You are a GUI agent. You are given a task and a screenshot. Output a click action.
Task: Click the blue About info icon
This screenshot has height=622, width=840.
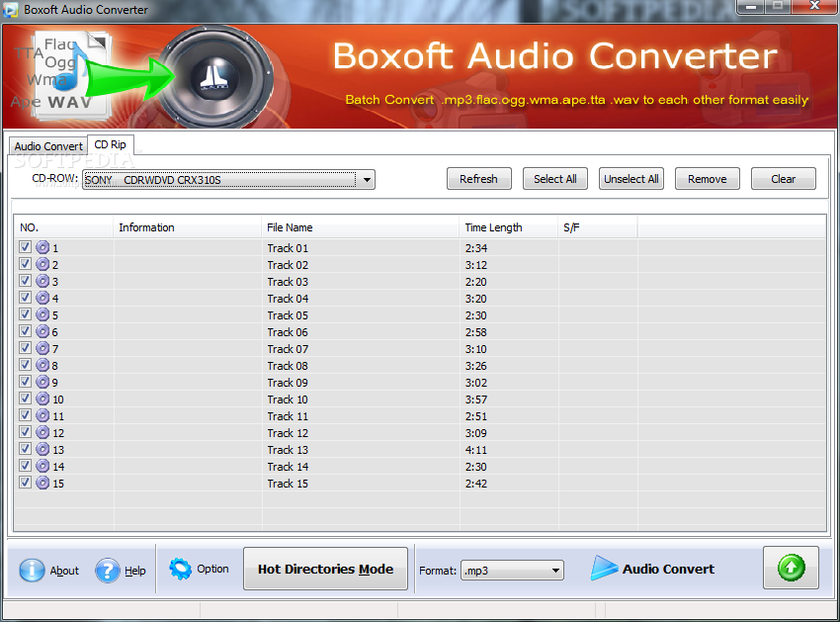click(x=32, y=570)
